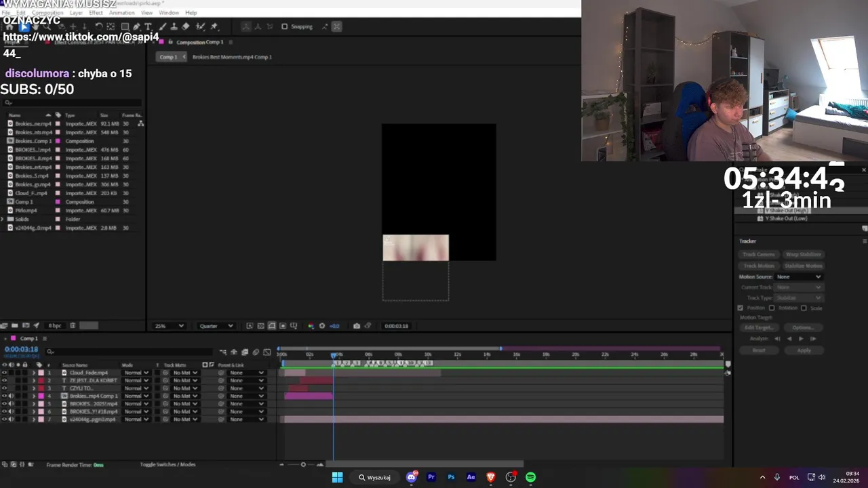Delete selected project item with trash icon
Image resolution: width=868 pixels, height=488 pixels.
coord(73,326)
